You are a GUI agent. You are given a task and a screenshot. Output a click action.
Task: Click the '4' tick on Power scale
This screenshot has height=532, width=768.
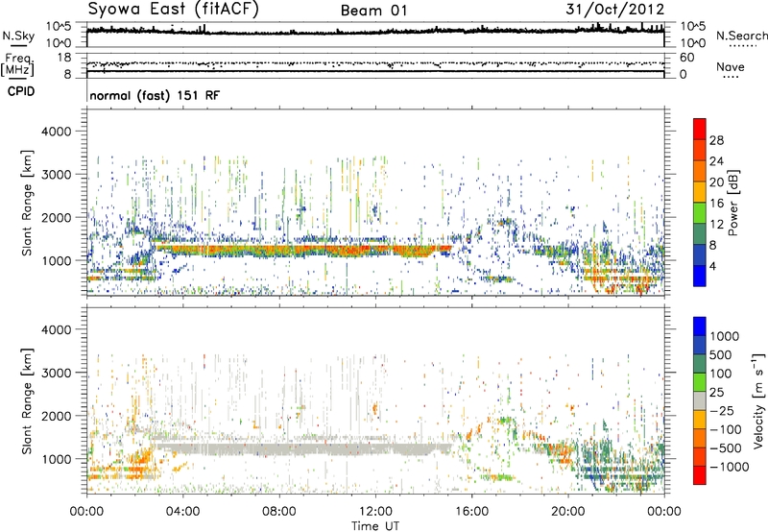(x=712, y=266)
